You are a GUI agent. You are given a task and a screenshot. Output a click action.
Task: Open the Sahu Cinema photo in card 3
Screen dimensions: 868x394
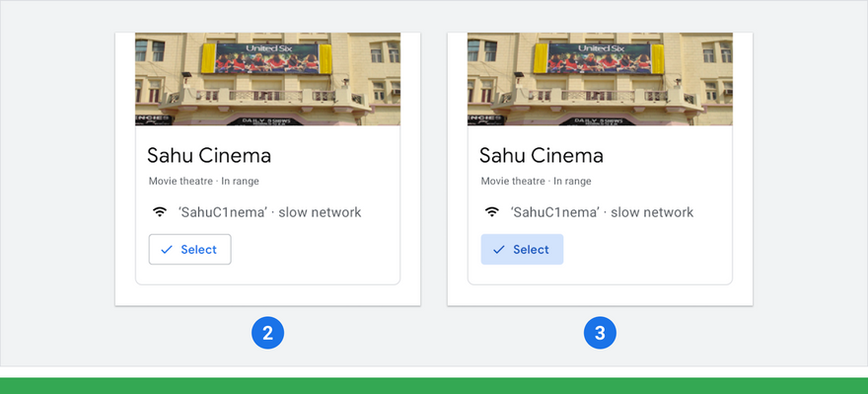coord(600,79)
